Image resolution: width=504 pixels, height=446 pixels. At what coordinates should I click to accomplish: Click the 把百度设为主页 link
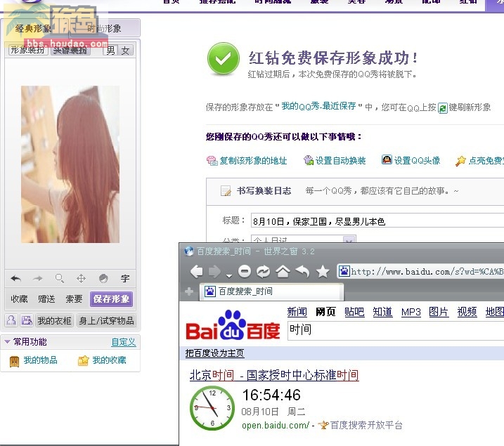(214, 353)
